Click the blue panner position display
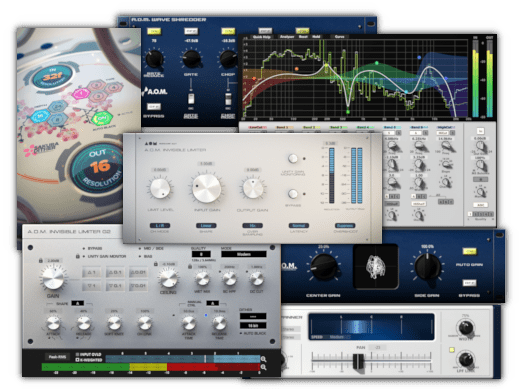Viewport: 519px width, 389px height. click(371, 326)
